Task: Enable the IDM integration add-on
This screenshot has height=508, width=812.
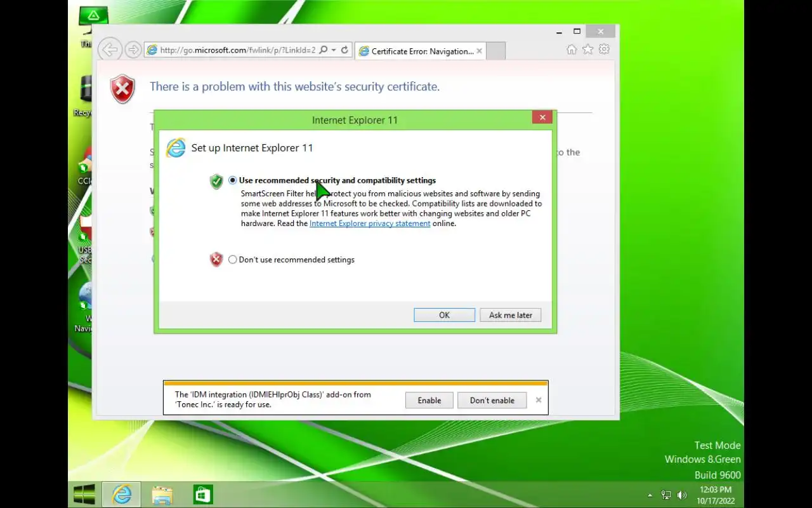Action: coord(429,400)
